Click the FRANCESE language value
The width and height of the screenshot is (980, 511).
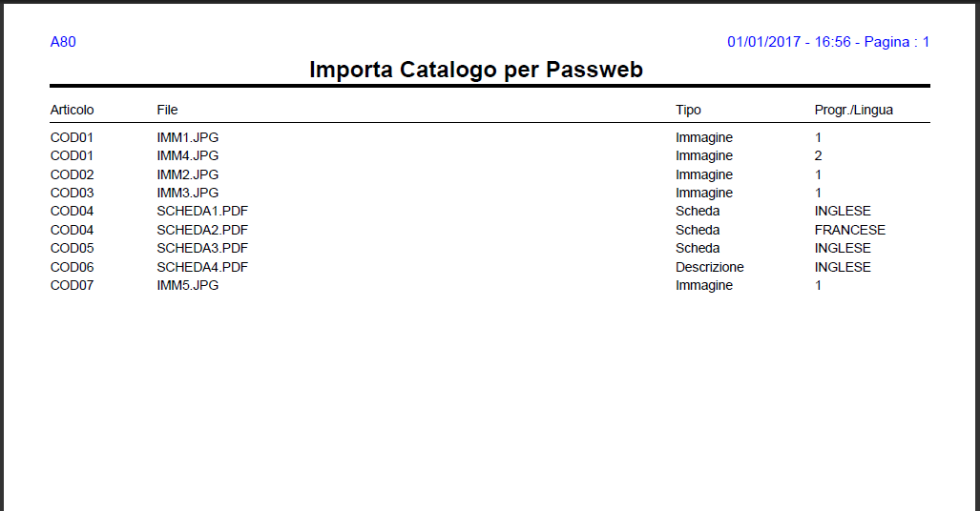click(x=849, y=230)
